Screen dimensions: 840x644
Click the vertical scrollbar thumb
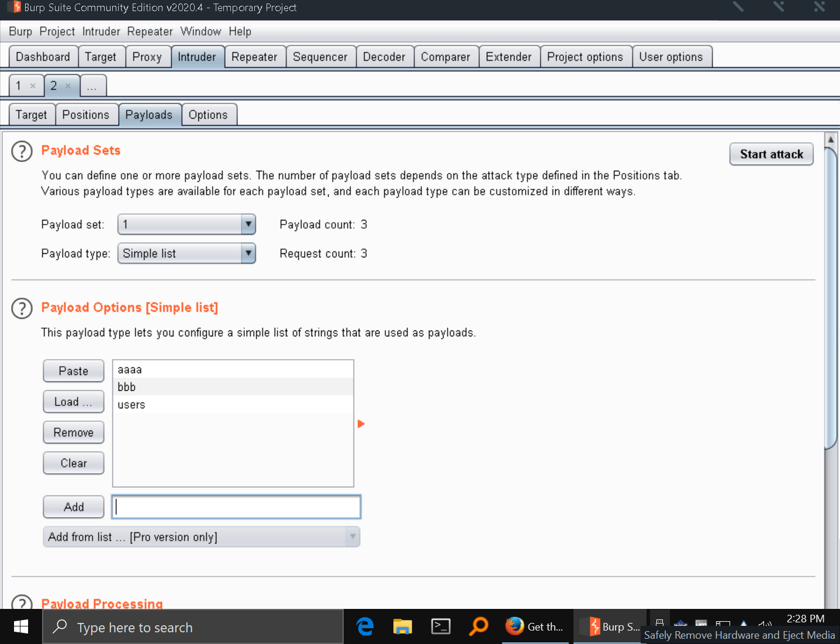click(831, 298)
